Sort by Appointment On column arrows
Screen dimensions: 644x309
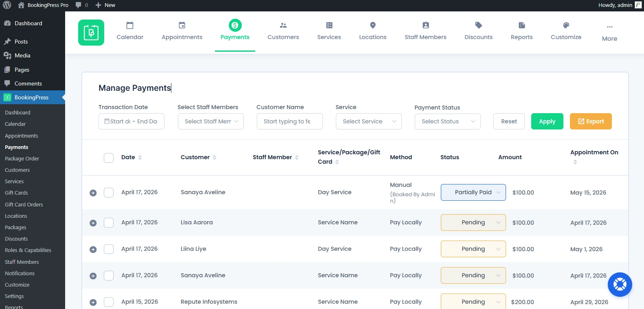pyautogui.click(x=575, y=162)
